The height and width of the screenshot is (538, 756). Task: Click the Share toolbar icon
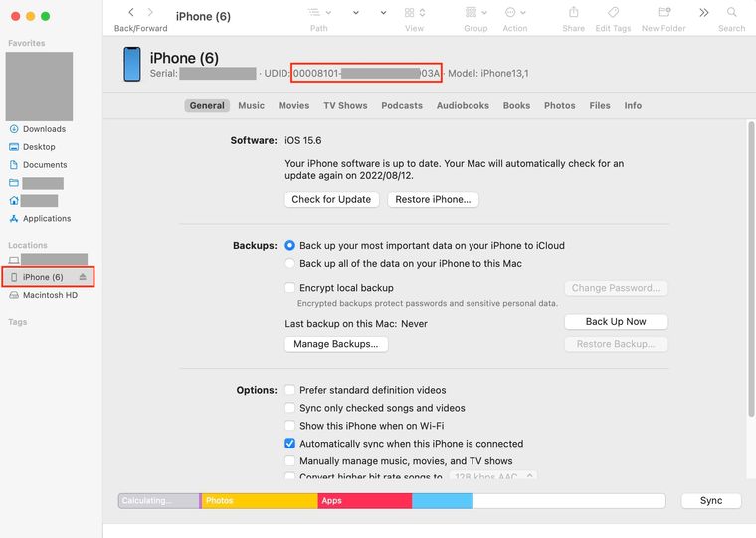[x=573, y=13]
